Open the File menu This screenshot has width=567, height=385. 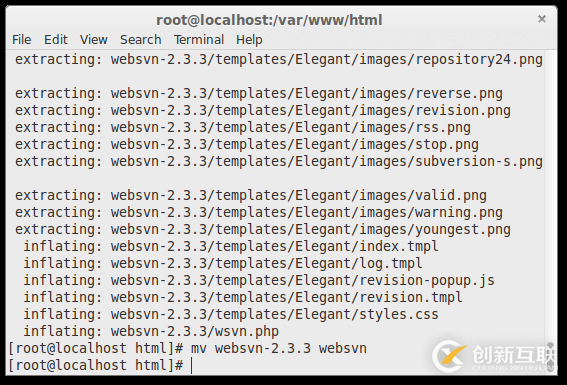click(x=22, y=39)
